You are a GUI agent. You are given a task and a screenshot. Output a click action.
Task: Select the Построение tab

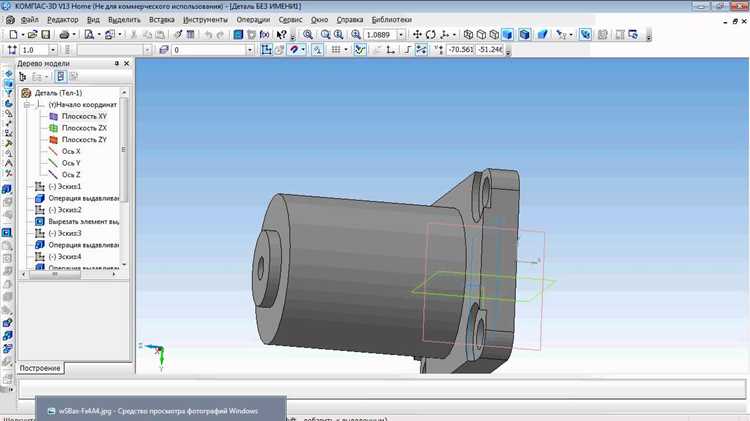(x=40, y=368)
